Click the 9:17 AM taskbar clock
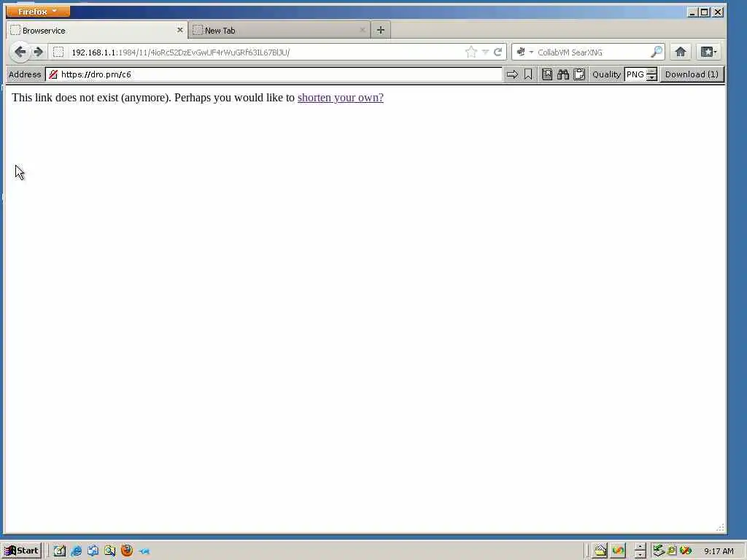 [x=719, y=551]
